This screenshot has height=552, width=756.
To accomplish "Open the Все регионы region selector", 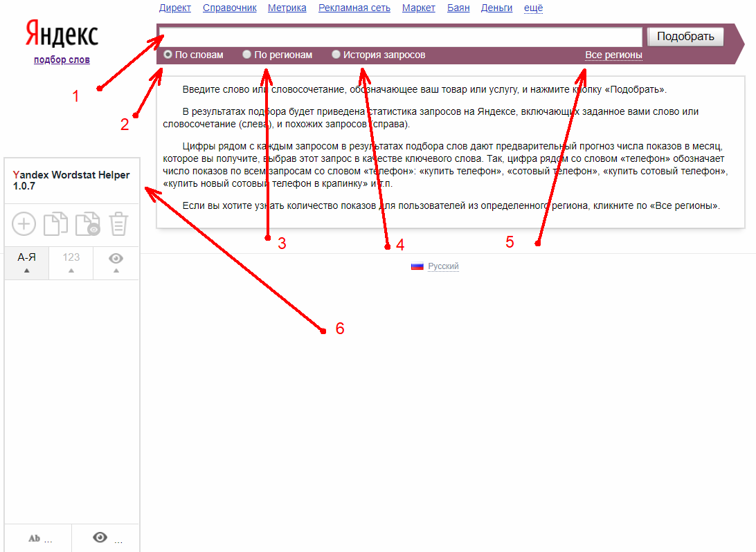I will coord(613,55).
